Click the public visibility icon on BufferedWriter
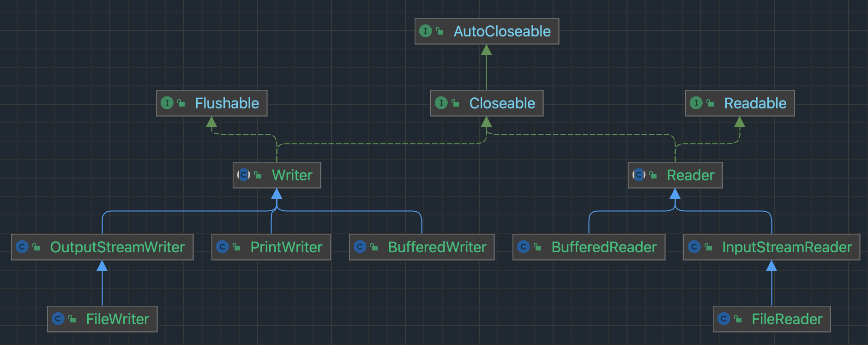This screenshot has width=868, height=345. 374,247
